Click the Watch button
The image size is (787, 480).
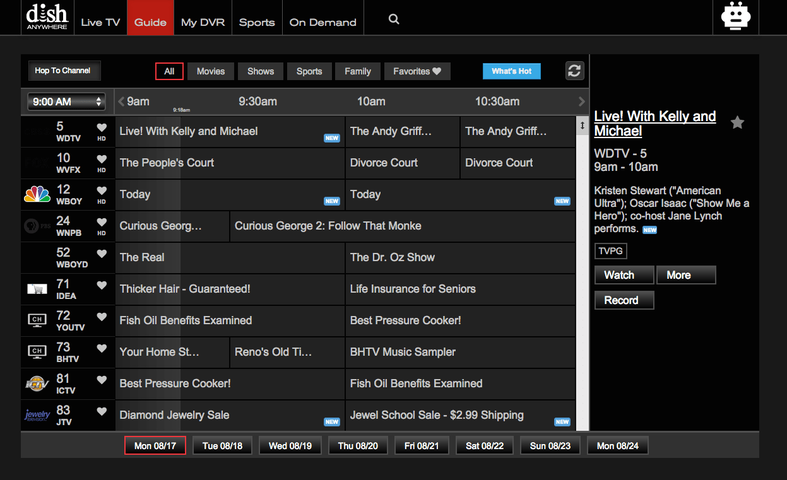(x=624, y=275)
